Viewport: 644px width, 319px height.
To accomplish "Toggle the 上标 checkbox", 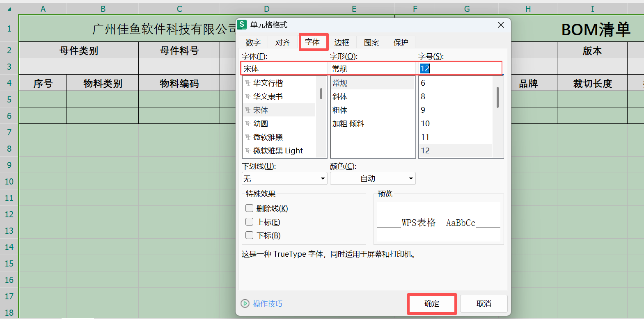I will (249, 222).
